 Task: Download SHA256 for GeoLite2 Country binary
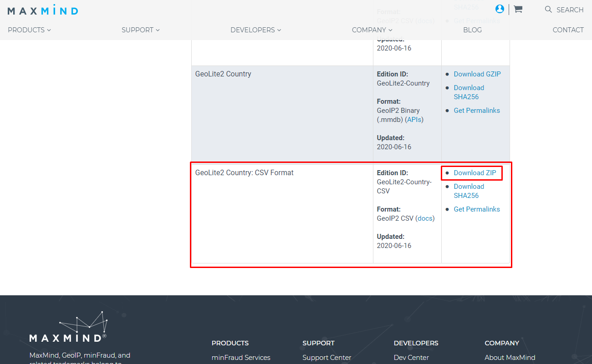tap(469, 92)
